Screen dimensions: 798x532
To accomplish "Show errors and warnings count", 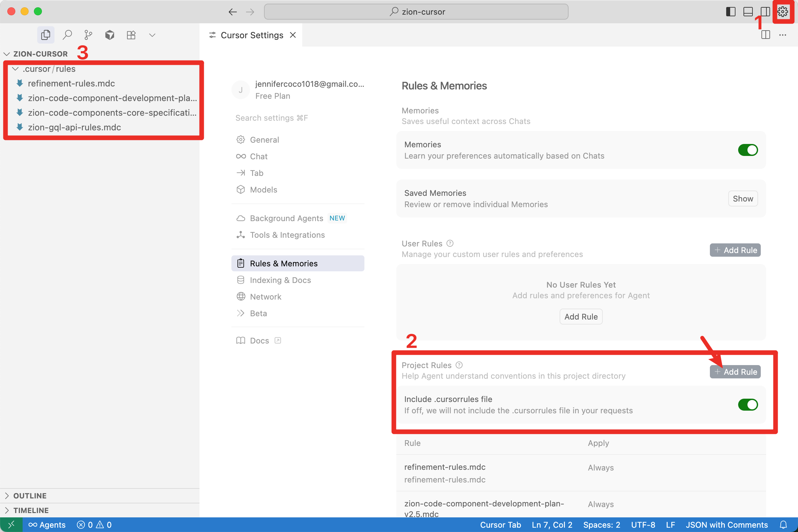I will coord(94,525).
